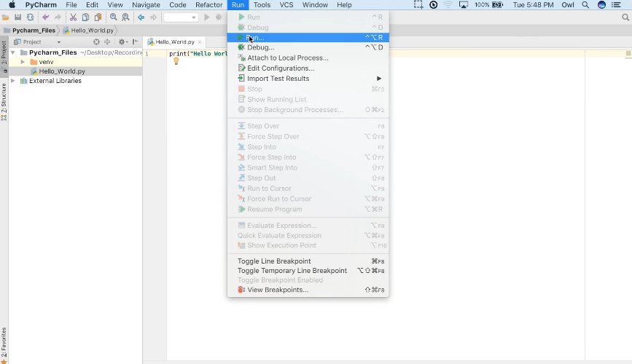
Task: Click the print("Hello Worl code line
Action: [x=198, y=54]
